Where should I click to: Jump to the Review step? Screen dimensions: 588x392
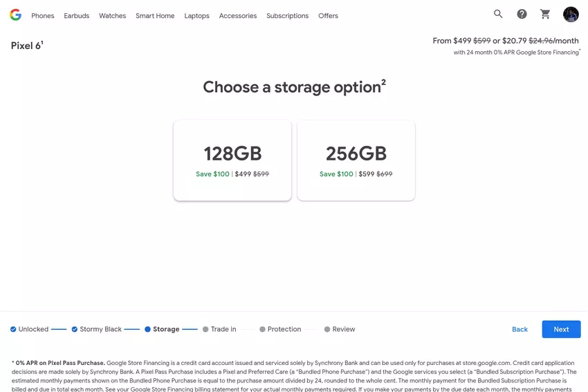pos(340,329)
